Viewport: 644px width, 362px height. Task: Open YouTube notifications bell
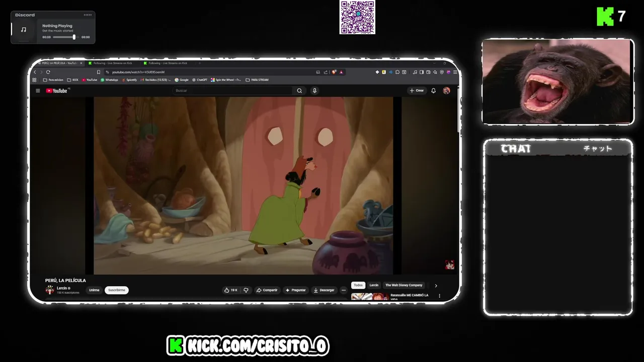pos(433,90)
